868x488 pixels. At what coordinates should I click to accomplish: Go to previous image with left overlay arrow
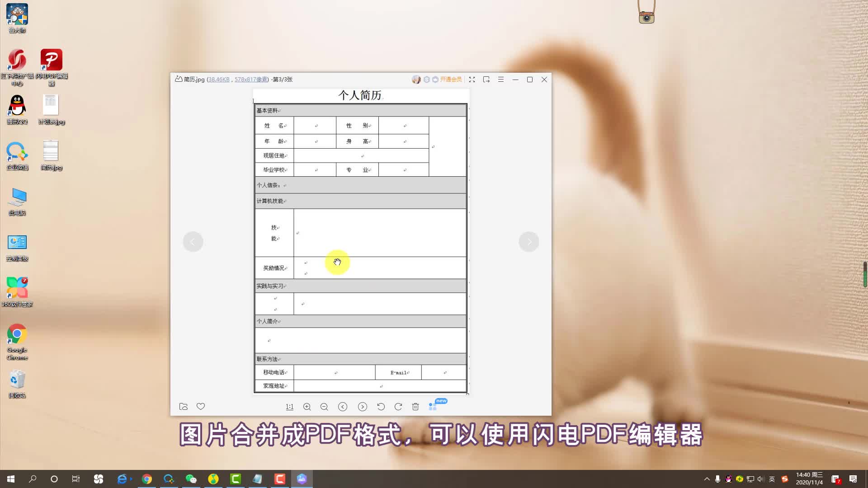coord(193,242)
